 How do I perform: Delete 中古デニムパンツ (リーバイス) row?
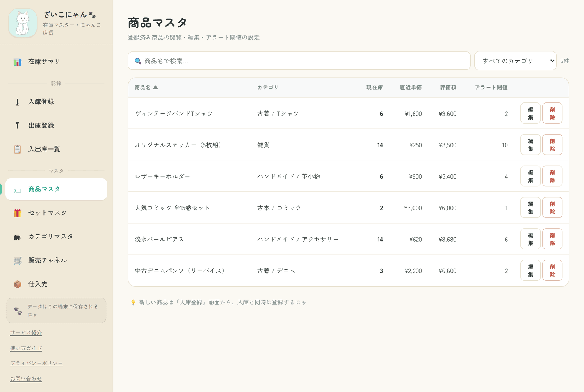pyautogui.click(x=552, y=271)
